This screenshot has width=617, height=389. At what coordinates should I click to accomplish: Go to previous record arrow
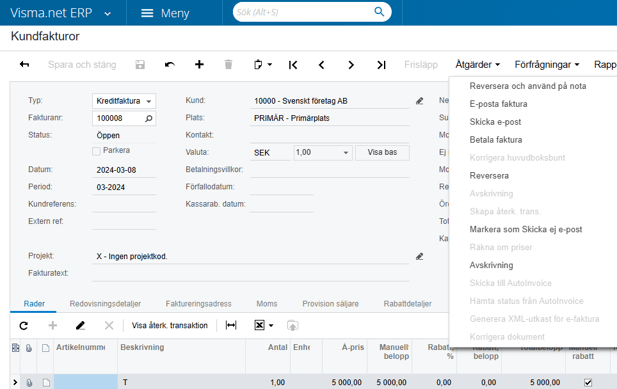pyautogui.click(x=321, y=65)
